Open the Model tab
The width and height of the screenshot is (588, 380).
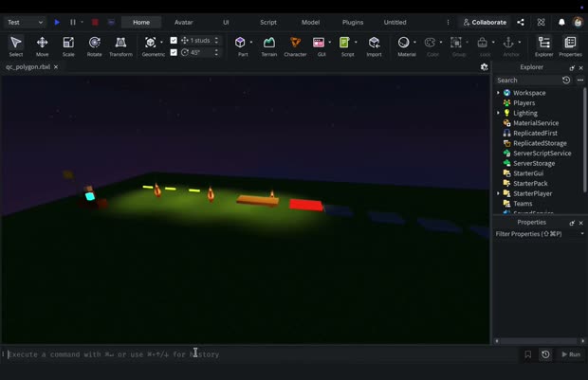click(x=310, y=22)
